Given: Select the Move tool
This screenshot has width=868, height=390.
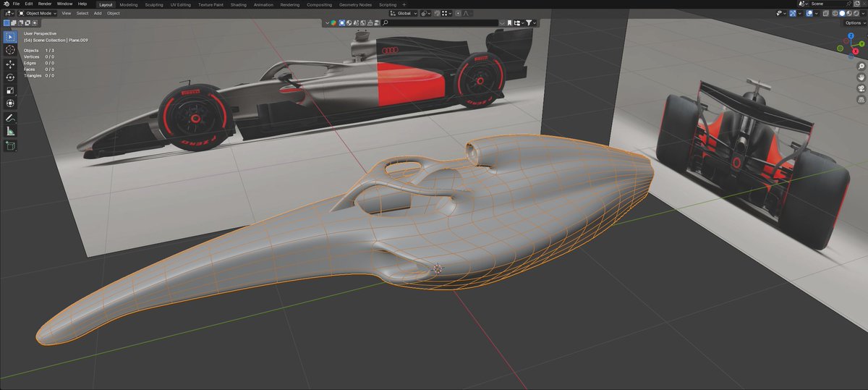Looking at the screenshot, I should click(11, 64).
